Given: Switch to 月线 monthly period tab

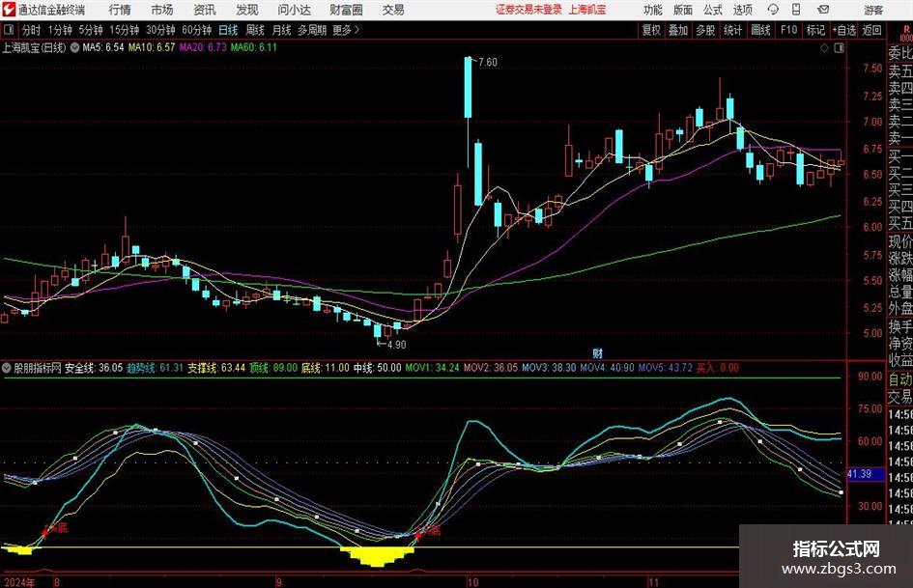Looking at the screenshot, I should [x=281, y=30].
